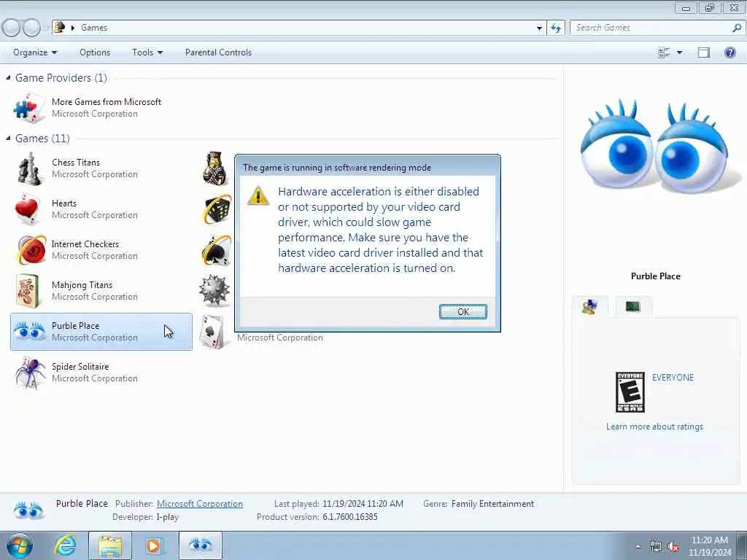Image resolution: width=747 pixels, height=560 pixels.
Task: Collapse the Games (11) group
Action: click(x=8, y=138)
